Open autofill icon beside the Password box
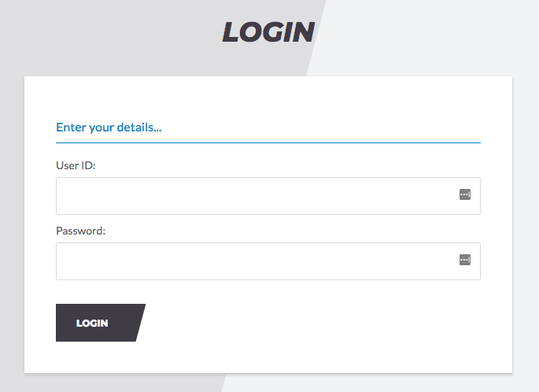The height and width of the screenshot is (392, 539). [465, 260]
